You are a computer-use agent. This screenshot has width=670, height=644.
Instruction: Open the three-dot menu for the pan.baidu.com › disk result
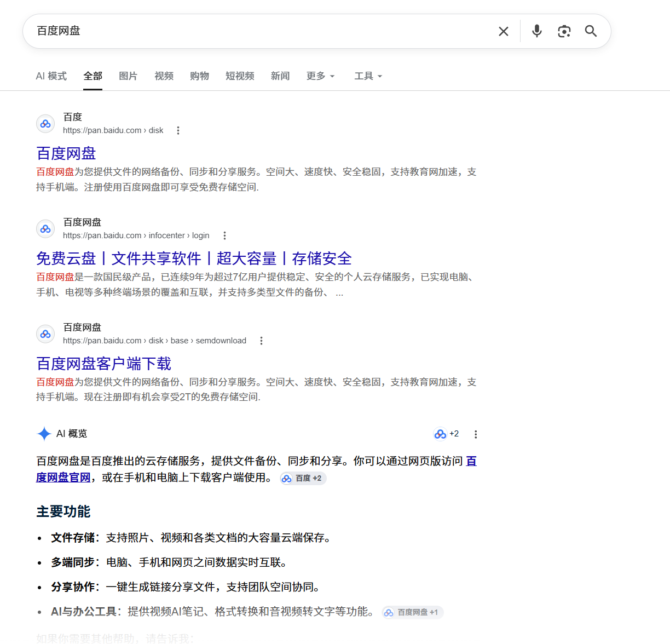click(178, 130)
